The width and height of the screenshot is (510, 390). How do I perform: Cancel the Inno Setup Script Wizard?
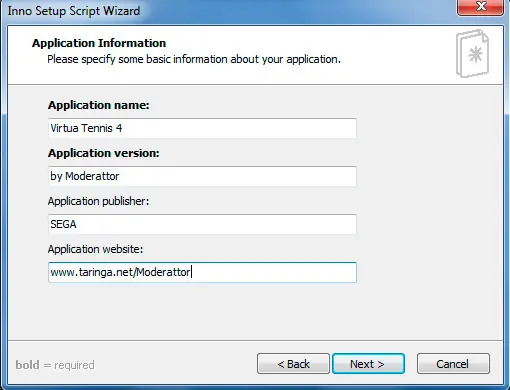pos(453,364)
